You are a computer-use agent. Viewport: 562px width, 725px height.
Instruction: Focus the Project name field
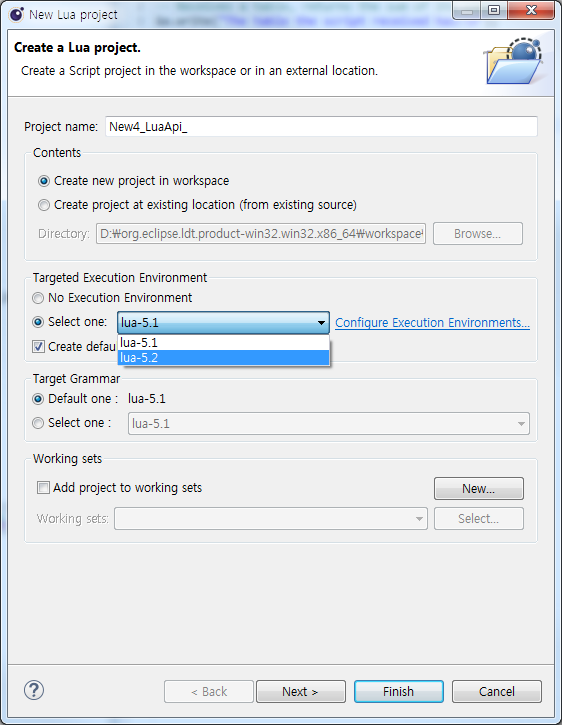point(321,127)
